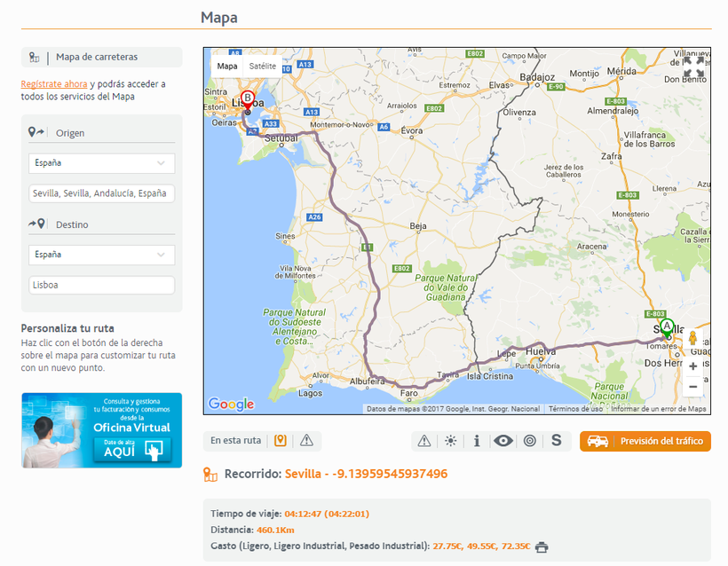Screen dimensions: 728x566
Task: Toggle the alerts triangle in right map toolbar
Action: (x=424, y=440)
